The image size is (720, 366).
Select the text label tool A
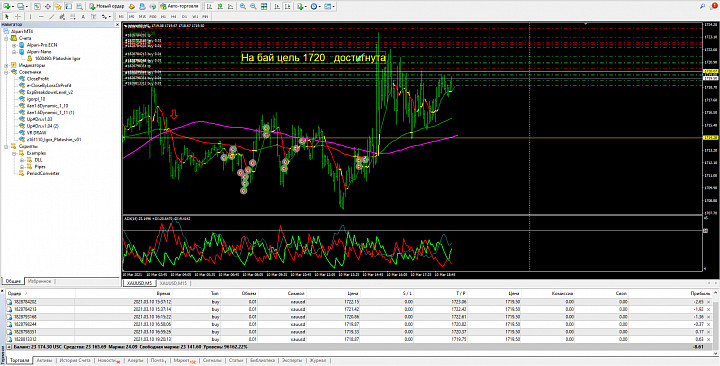click(x=83, y=17)
